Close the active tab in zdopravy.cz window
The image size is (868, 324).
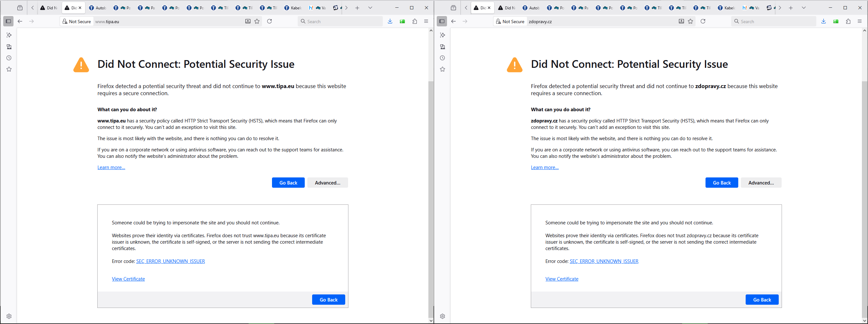click(x=489, y=8)
